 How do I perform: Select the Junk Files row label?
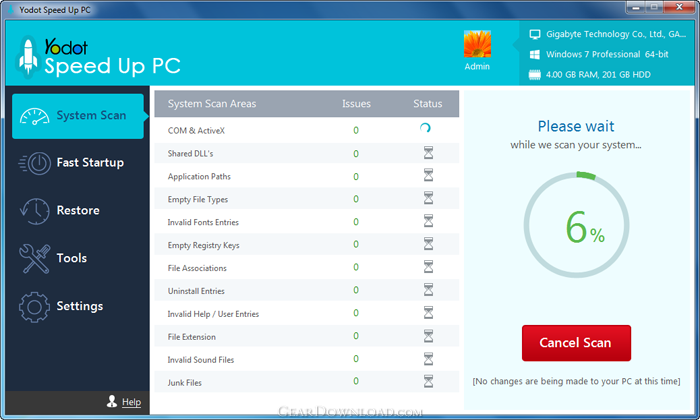pos(184,383)
